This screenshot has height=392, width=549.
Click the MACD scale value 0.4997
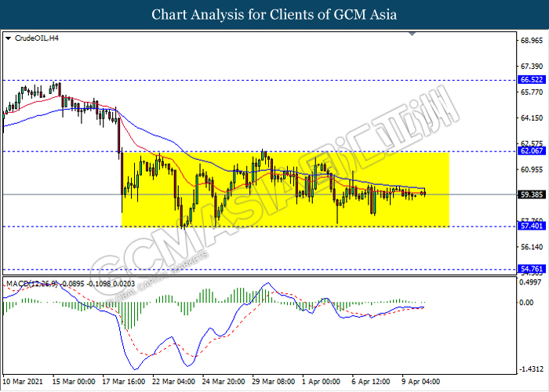[532, 282]
